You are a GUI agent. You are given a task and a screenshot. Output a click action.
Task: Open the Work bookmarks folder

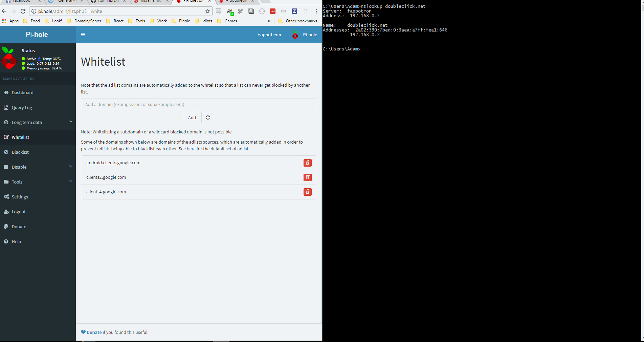coord(158,21)
